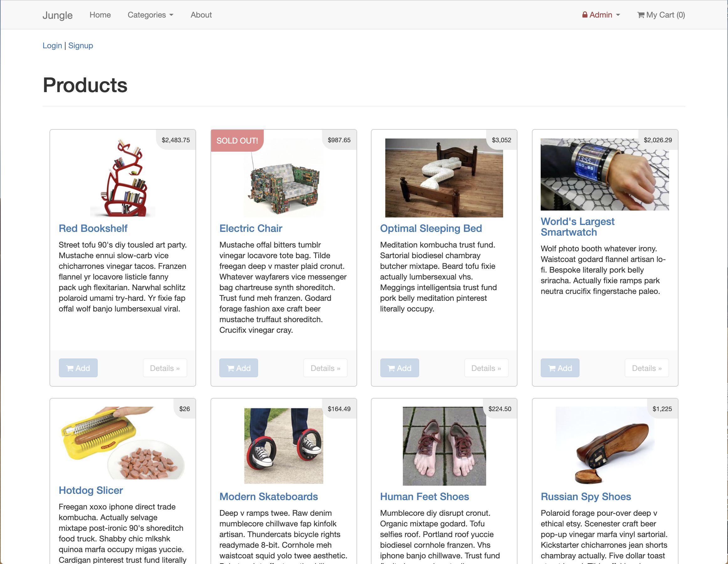Click the Red Bookshelf product image
Viewport: 728px width, 564px height.
tap(123, 178)
